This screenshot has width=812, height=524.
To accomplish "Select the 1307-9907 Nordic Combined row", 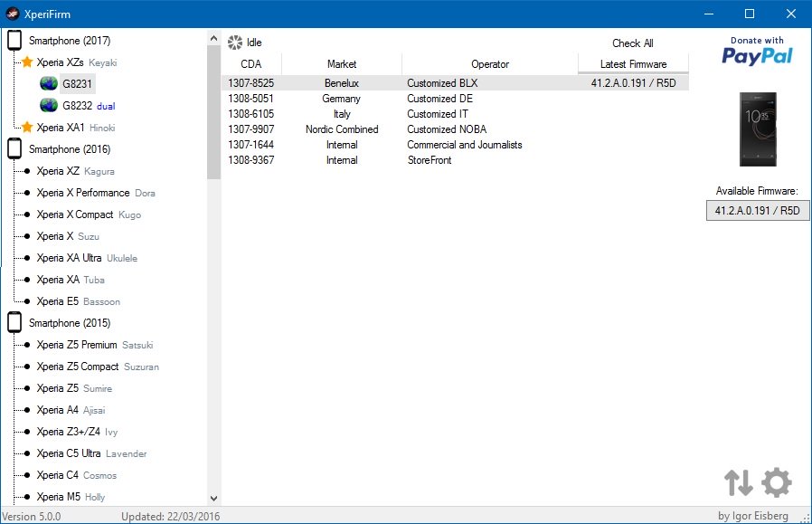I will click(x=455, y=129).
